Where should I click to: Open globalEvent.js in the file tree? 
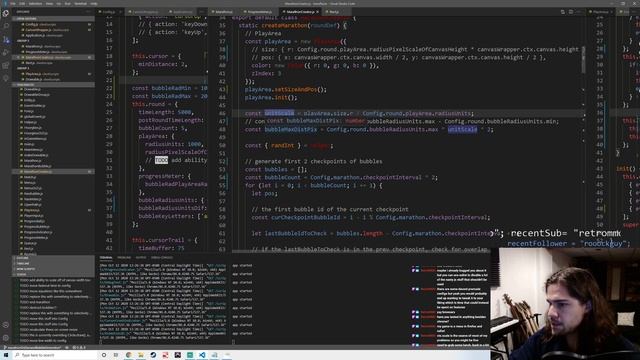53,117
